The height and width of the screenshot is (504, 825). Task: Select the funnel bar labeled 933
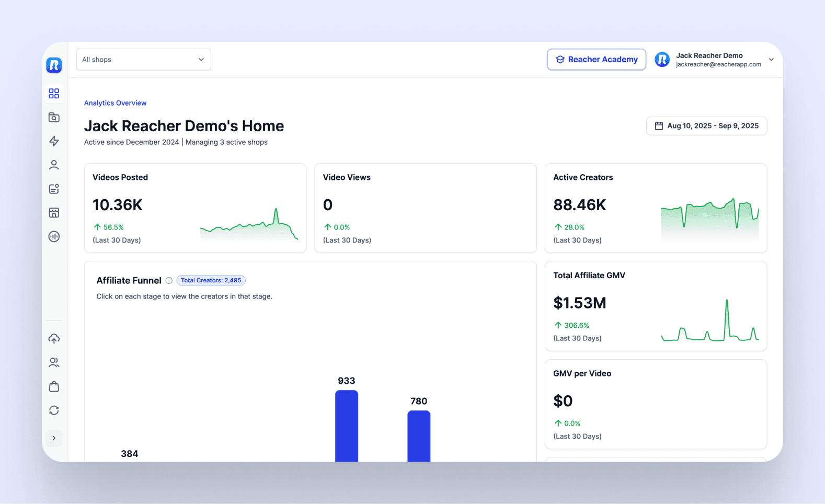click(347, 426)
